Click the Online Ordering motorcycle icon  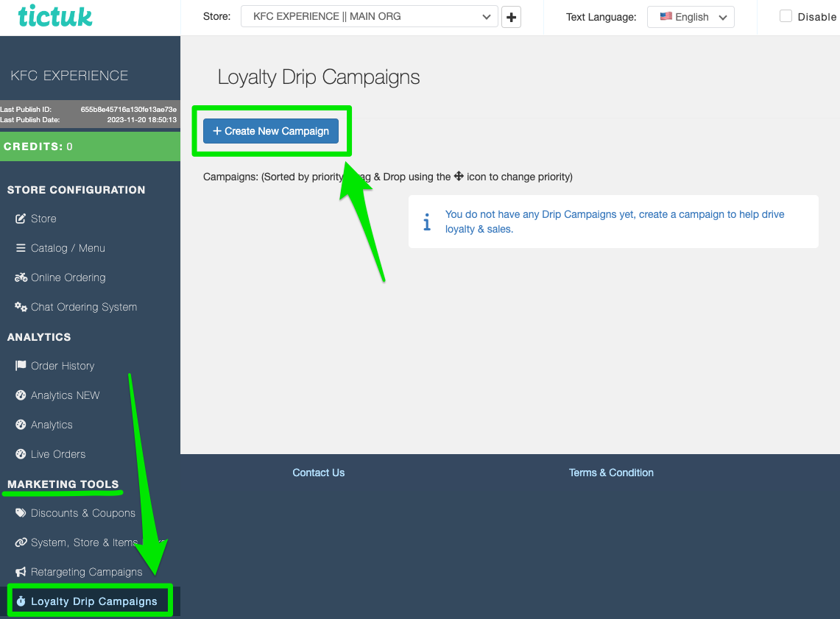pyautogui.click(x=21, y=277)
